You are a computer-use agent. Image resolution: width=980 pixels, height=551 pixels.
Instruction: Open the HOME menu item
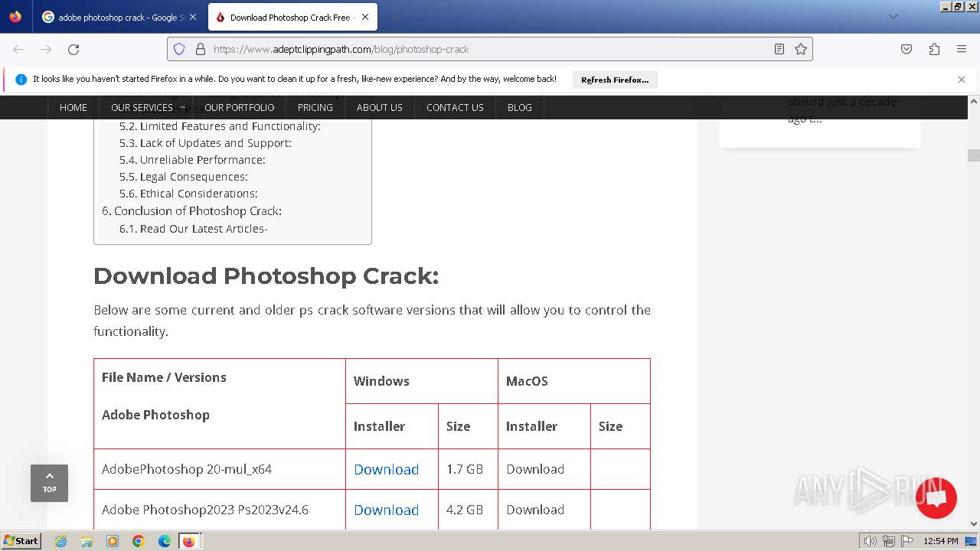pyautogui.click(x=73, y=107)
